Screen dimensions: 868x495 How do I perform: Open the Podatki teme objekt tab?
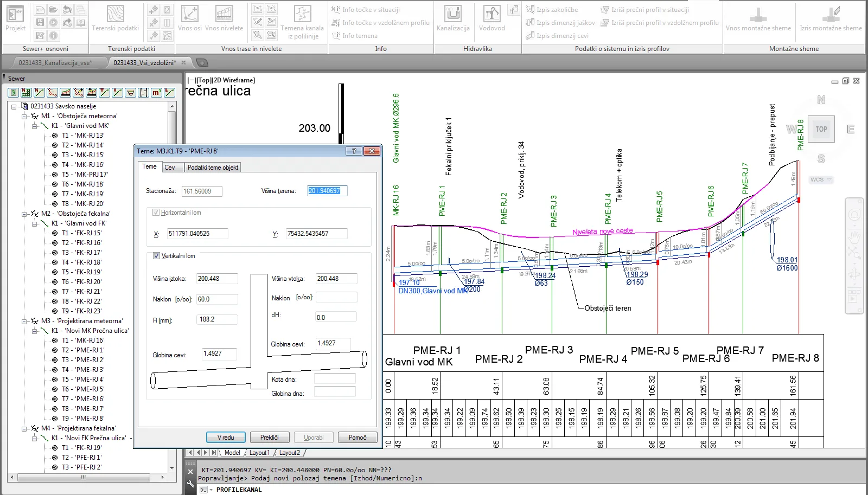pyautogui.click(x=213, y=168)
